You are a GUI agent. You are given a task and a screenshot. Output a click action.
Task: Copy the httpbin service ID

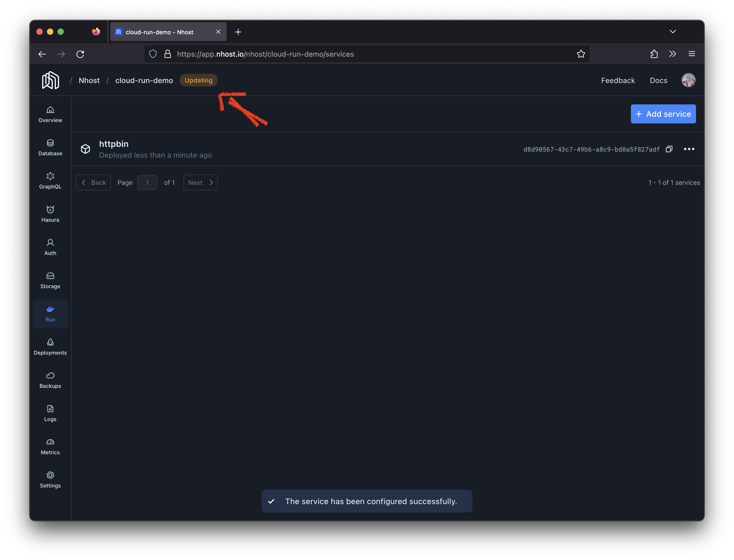pyautogui.click(x=669, y=149)
